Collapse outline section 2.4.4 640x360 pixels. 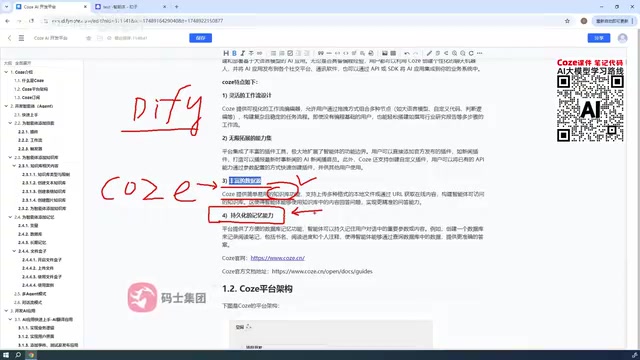[14, 251]
